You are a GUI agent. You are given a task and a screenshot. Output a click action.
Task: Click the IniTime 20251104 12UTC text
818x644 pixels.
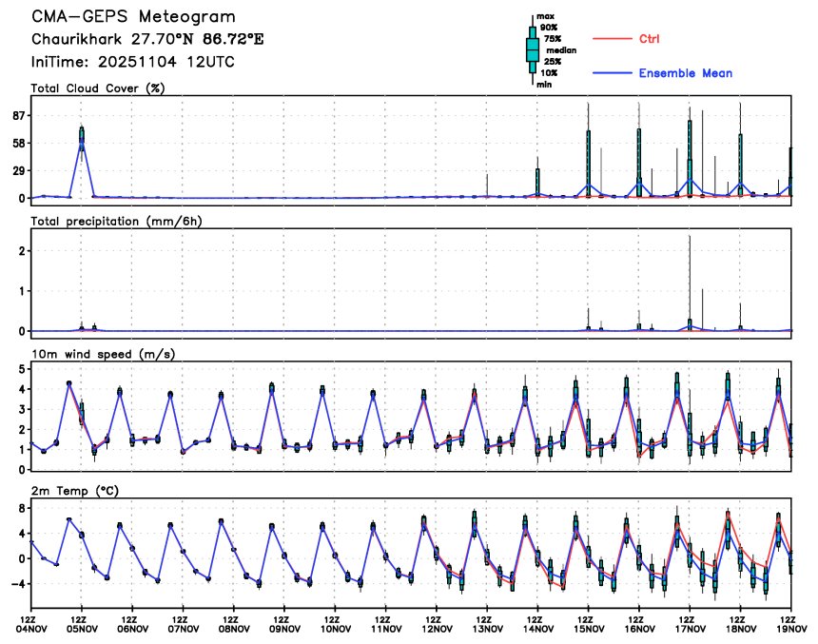(x=133, y=62)
